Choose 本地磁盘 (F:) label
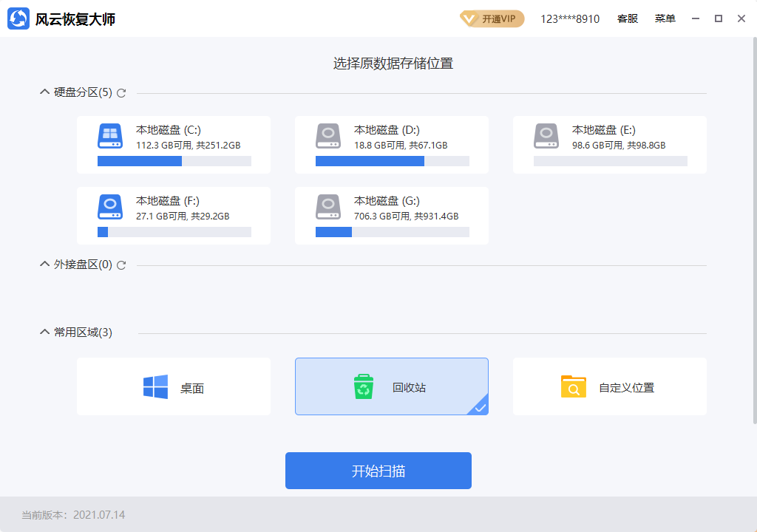Screen dimensions: 757x532 tap(168, 201)
